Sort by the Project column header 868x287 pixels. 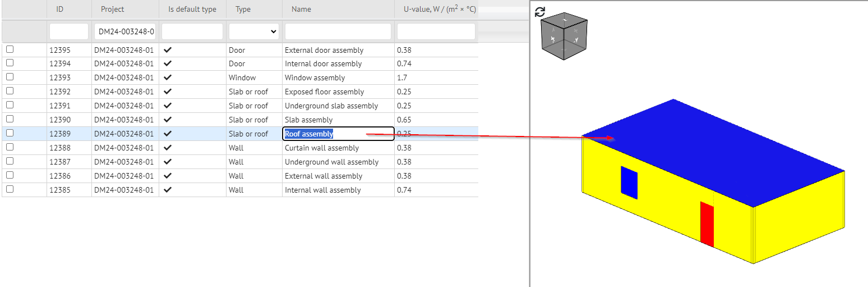coord(113,10)
